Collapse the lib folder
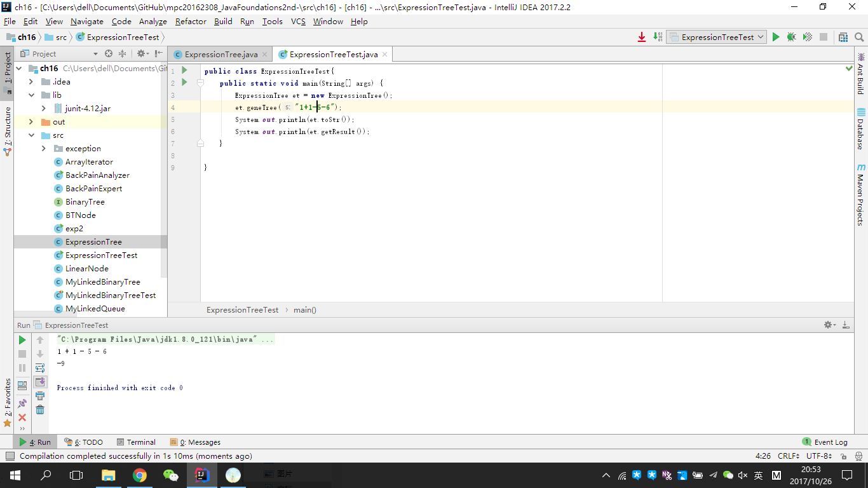Viewport: 868px width, 488px height. (x=31, y=95)
